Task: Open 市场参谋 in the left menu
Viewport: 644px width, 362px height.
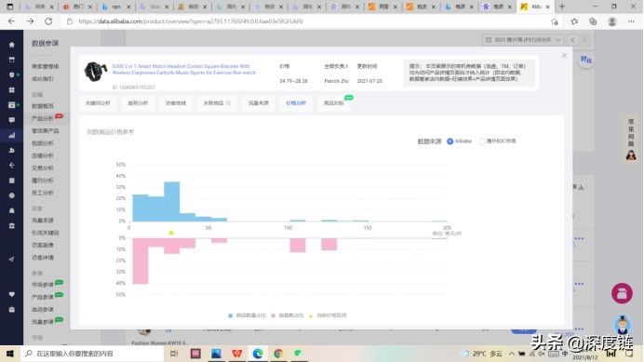Action: [x=43, y=285]
